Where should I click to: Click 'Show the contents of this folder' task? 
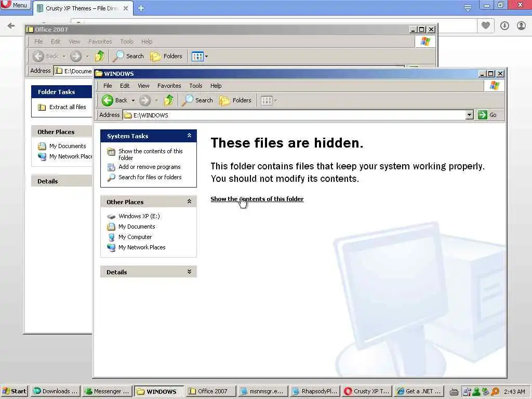click(150, 154)
